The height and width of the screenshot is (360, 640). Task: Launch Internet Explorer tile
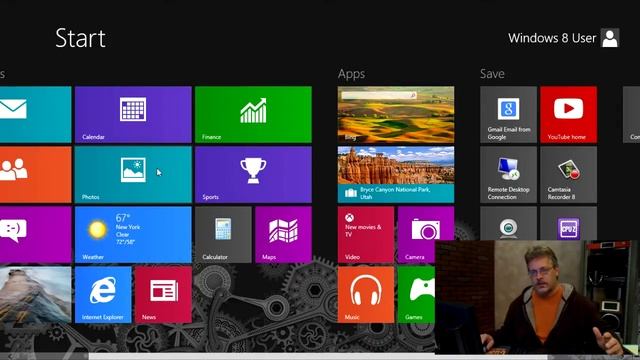103,294
